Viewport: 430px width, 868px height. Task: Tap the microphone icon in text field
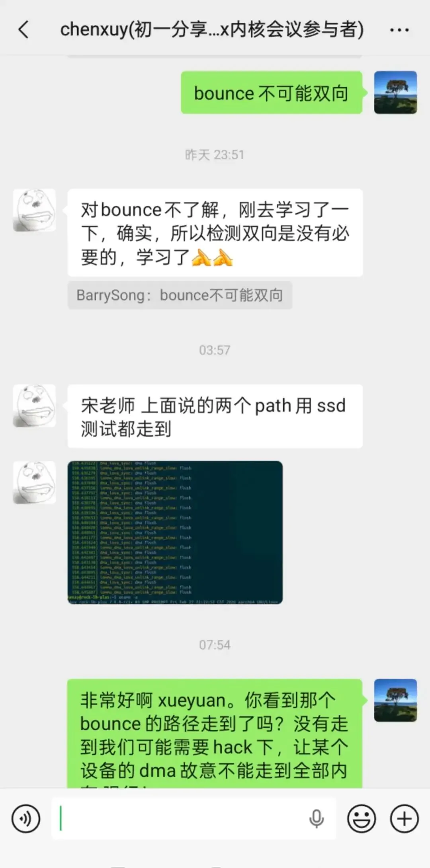(x=317, y=819)
